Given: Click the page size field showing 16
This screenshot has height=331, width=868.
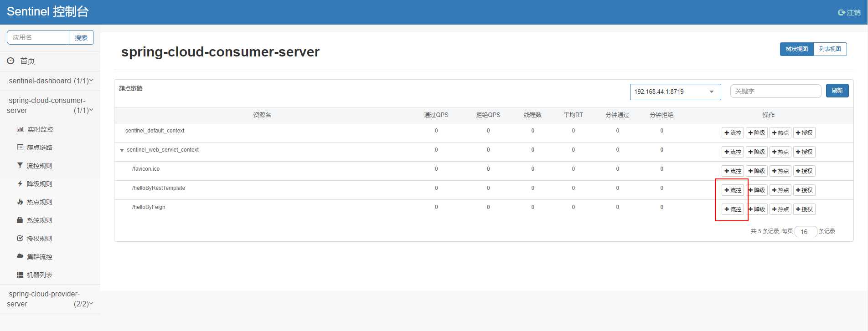Looking at the screenshot, I should 806,232.
